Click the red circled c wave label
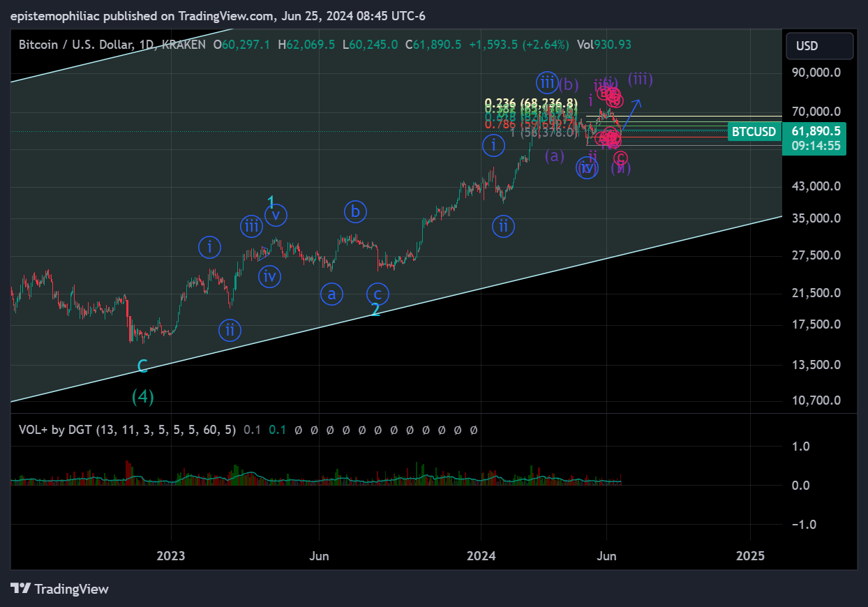Viewport: 868px width, 607px height. (x=620, y=158)
